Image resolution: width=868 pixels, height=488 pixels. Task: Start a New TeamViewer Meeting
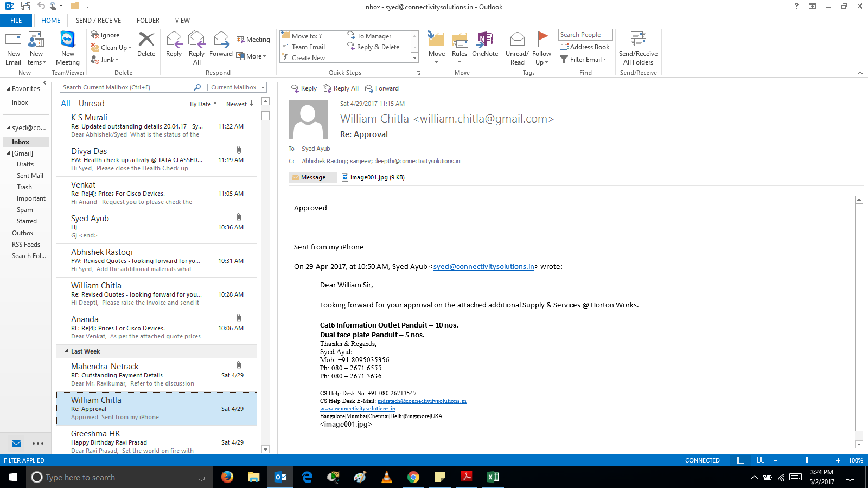68,48
